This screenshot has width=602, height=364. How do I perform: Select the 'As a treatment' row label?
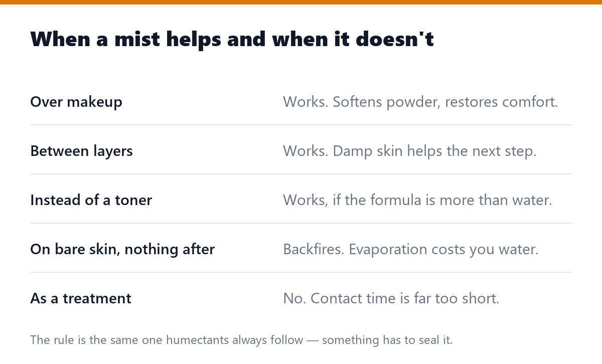pos(81,298)
